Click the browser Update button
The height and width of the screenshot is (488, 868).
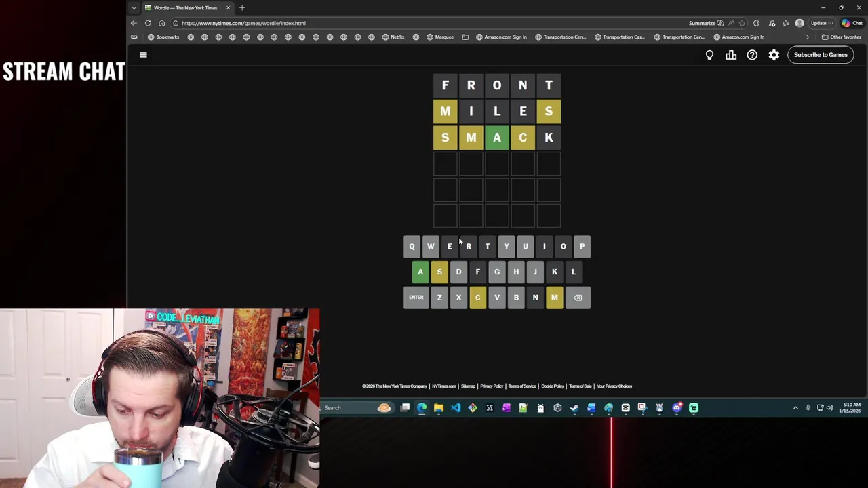(x=822, y=23)
